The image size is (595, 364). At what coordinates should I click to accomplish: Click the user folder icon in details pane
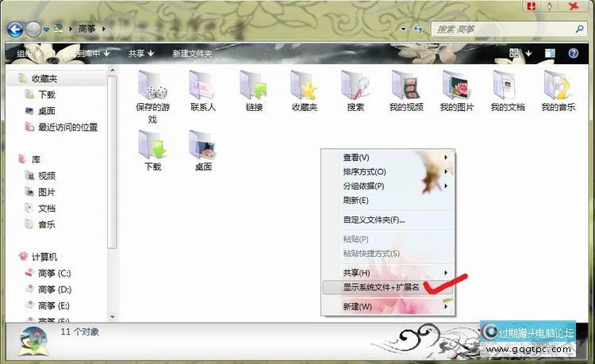34,342
